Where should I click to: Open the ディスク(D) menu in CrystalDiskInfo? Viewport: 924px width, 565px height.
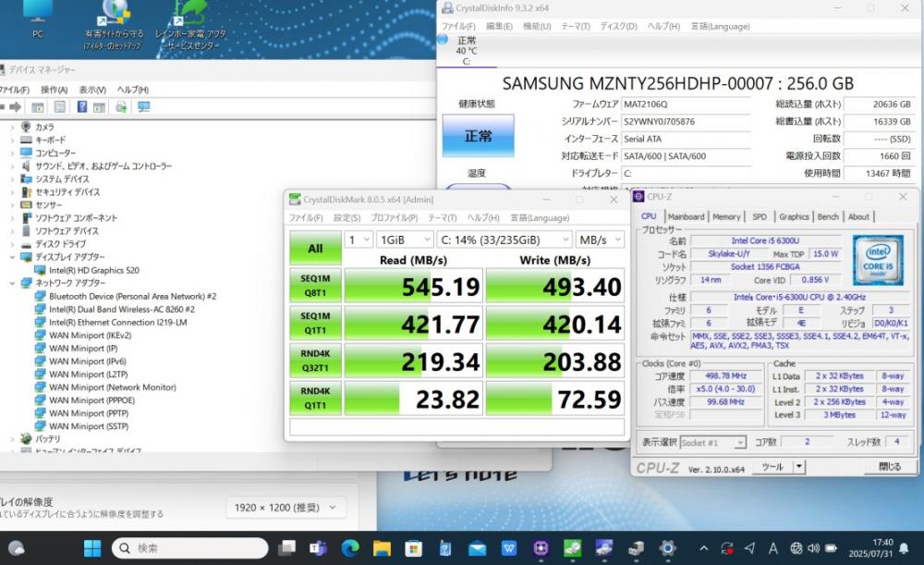[x=618, y=27]
